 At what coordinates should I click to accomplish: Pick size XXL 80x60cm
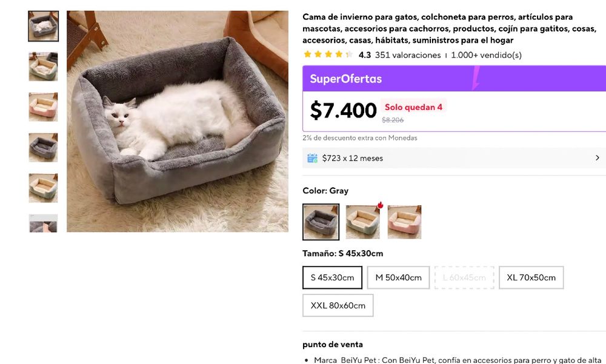(x=338, y=305)
